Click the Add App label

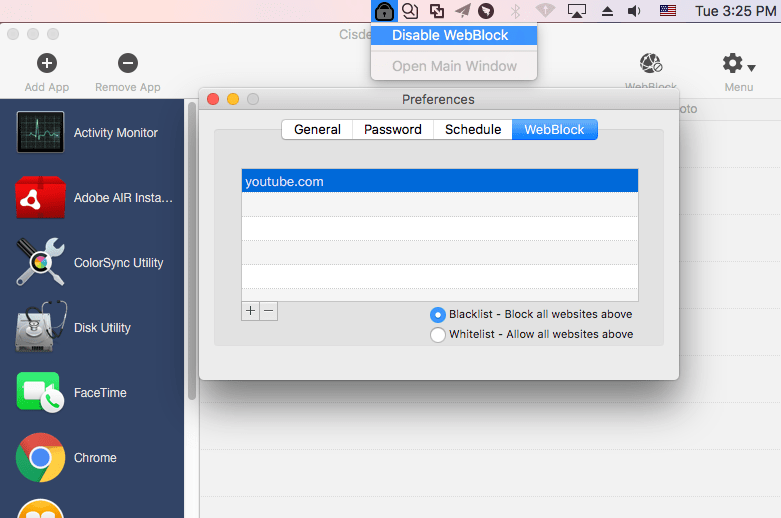pyautogui.click(x=47, y=87)
